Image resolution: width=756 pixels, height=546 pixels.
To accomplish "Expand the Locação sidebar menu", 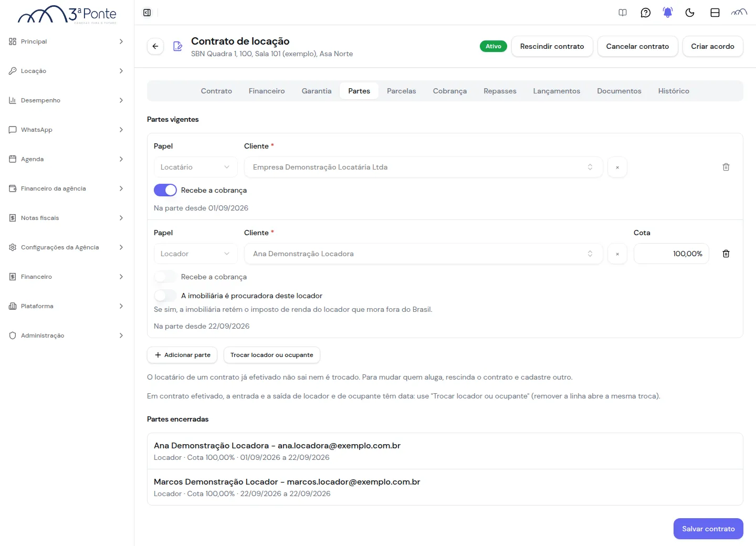I will click(x=67, y=71).
